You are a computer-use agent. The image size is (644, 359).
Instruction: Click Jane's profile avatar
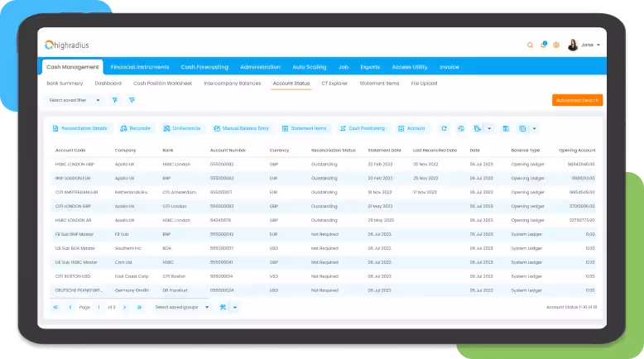(x=573, y=45)
